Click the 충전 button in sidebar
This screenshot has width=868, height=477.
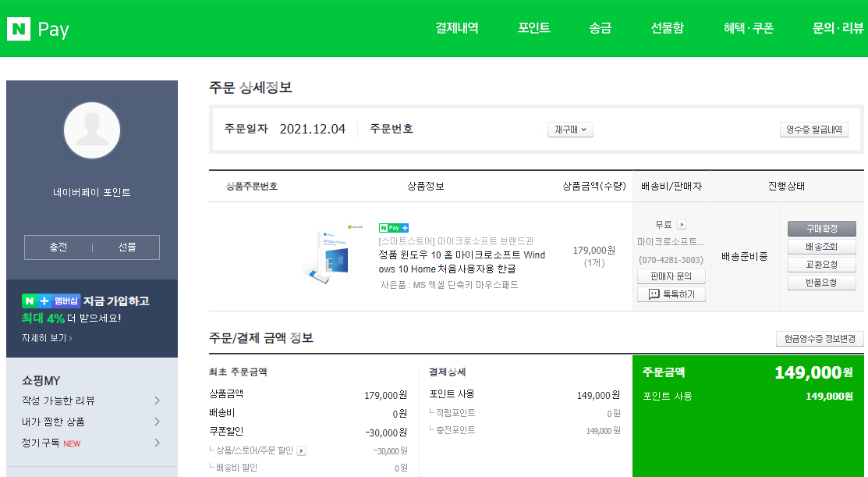[58, 247]
